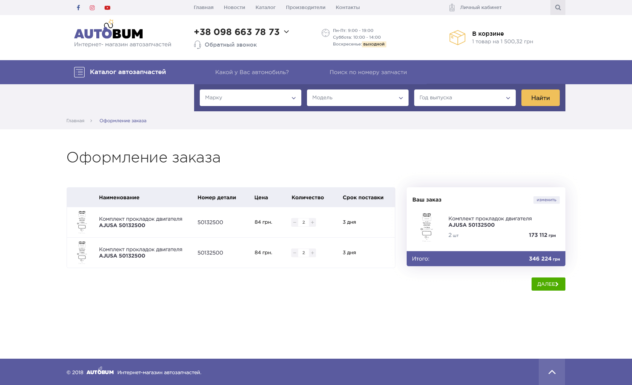Click the catalog list icon beside Каталог автозапчастей

click(79, 72)
